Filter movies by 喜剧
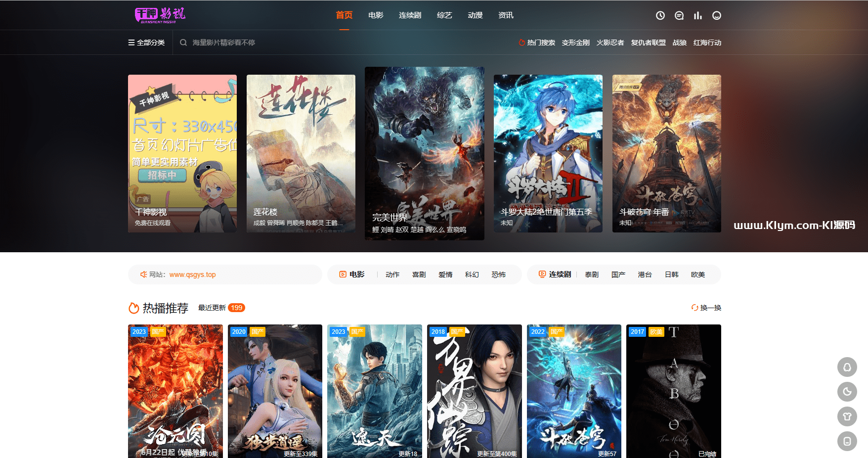 (419, 275)
